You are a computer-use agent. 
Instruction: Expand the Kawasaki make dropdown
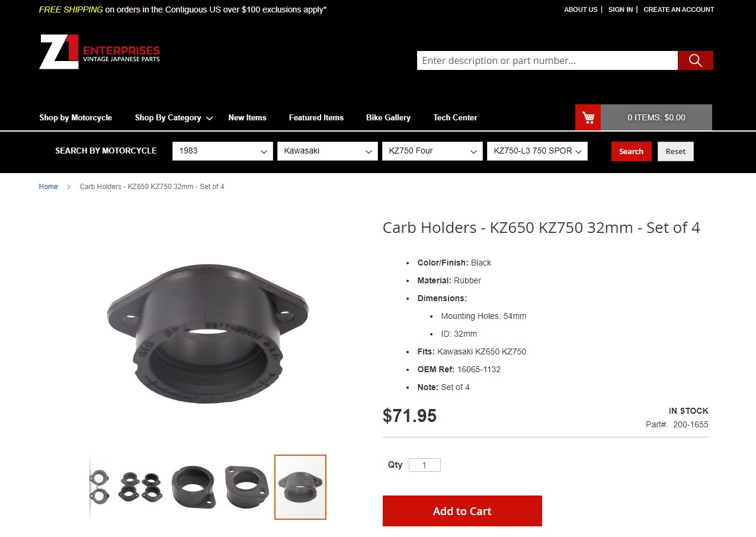[328, 151]
